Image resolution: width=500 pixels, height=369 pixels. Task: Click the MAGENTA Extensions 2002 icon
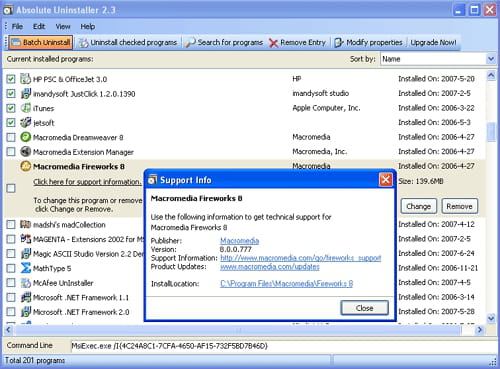[25, 239]
